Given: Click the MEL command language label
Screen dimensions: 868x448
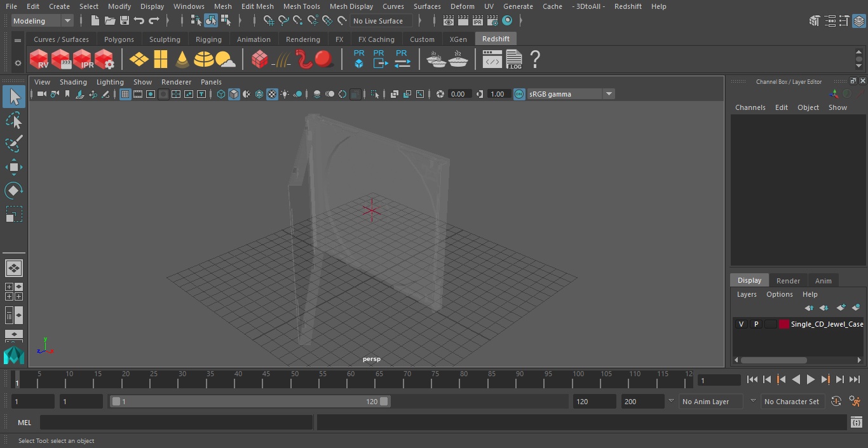Looking at the screenshot, I should click(24, 423).
